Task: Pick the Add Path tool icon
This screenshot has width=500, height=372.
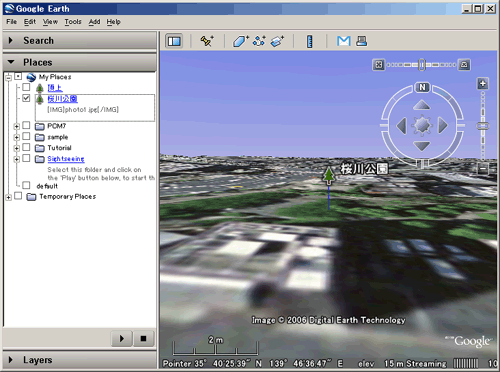Action: (259, 41)
